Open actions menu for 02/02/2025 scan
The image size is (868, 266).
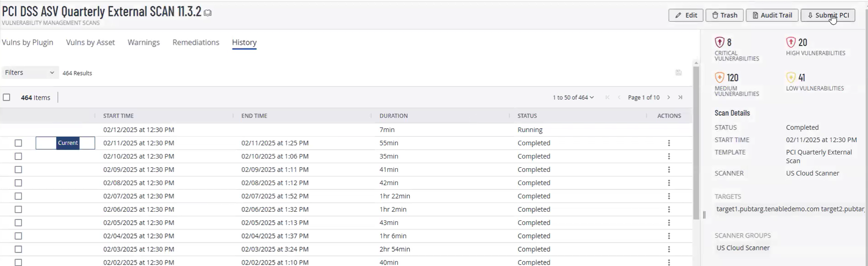click(x=669, y=262)
